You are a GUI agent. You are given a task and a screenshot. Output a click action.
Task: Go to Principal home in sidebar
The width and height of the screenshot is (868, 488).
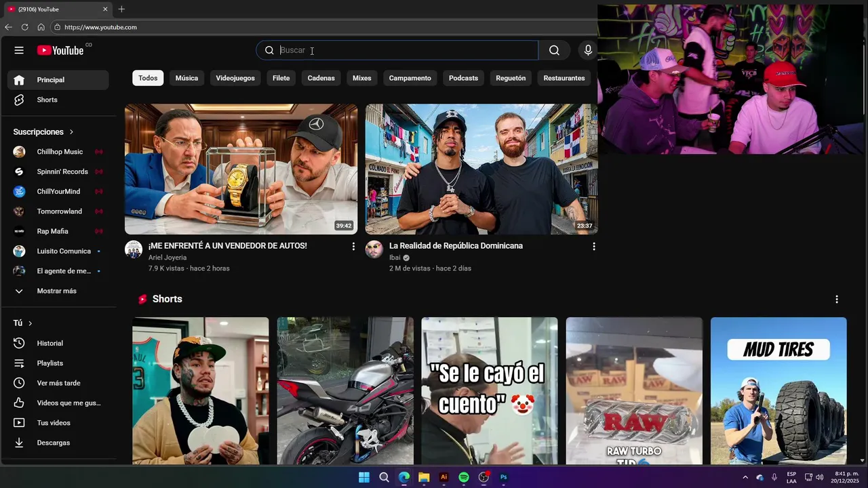58,80
